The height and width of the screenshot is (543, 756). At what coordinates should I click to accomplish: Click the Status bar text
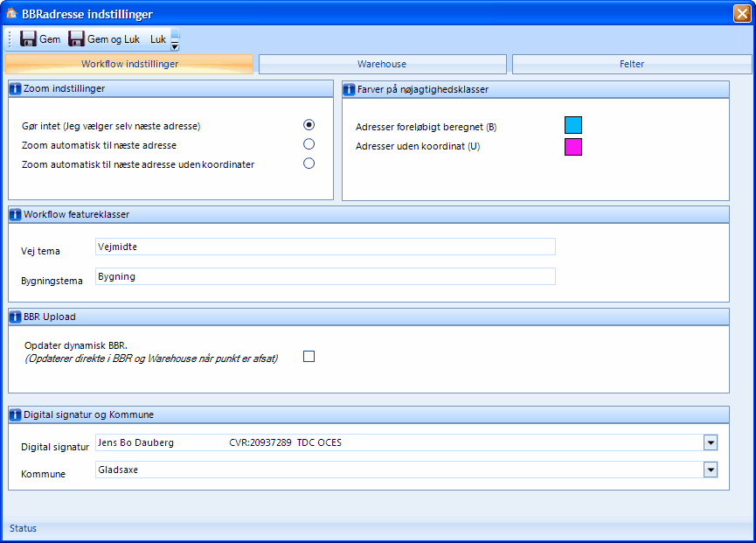click(23, 528)
